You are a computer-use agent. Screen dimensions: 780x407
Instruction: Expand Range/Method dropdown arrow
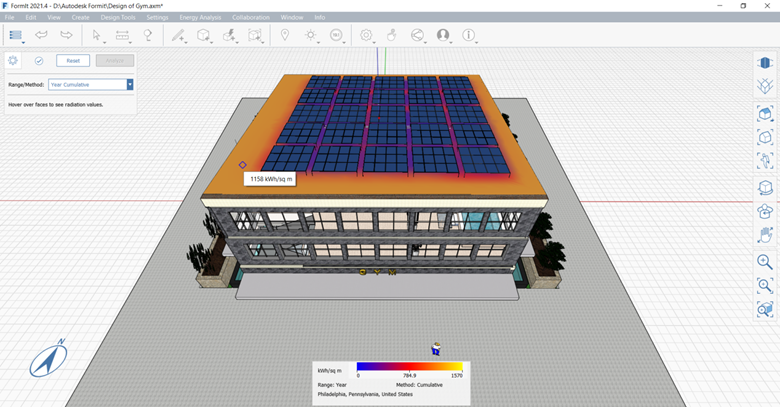(x=130, y=85)
